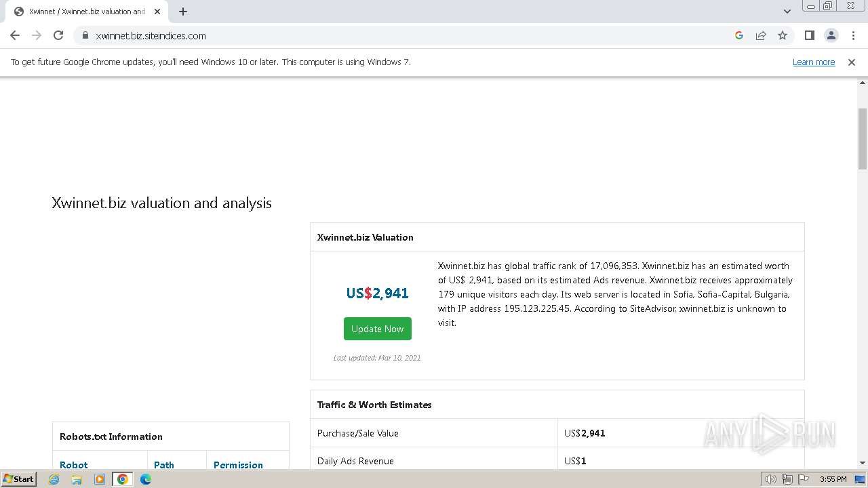Click the Path column header
This screenshot has width=868, height=488.
click(x=164, y=465)
